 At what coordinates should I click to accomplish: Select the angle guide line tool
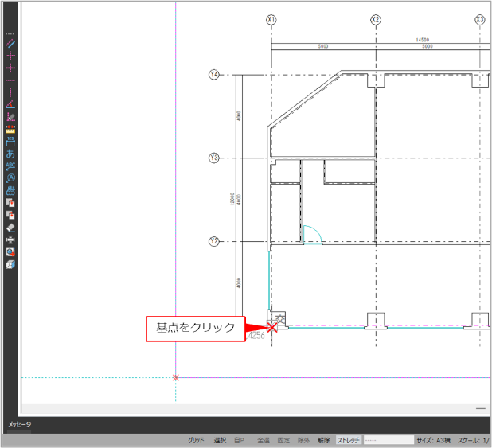[x=10, y=105]
